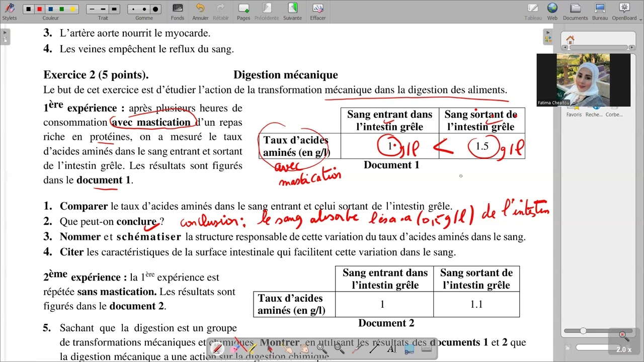Select the yellow pen color

[72, 9]
